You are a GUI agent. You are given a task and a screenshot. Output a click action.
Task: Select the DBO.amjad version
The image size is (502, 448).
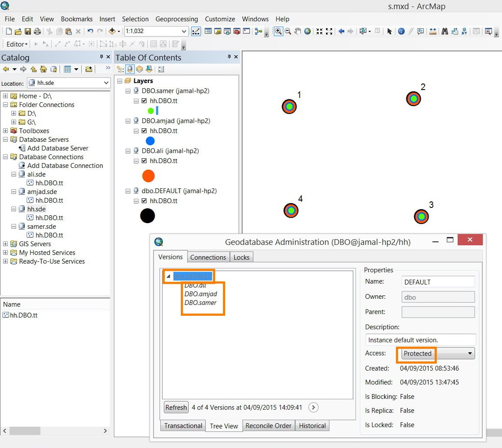coord(200,294)
